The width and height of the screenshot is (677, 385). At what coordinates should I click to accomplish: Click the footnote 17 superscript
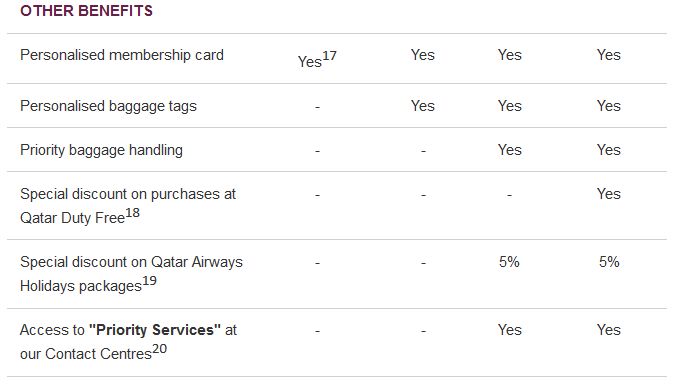tap(329, 56)
